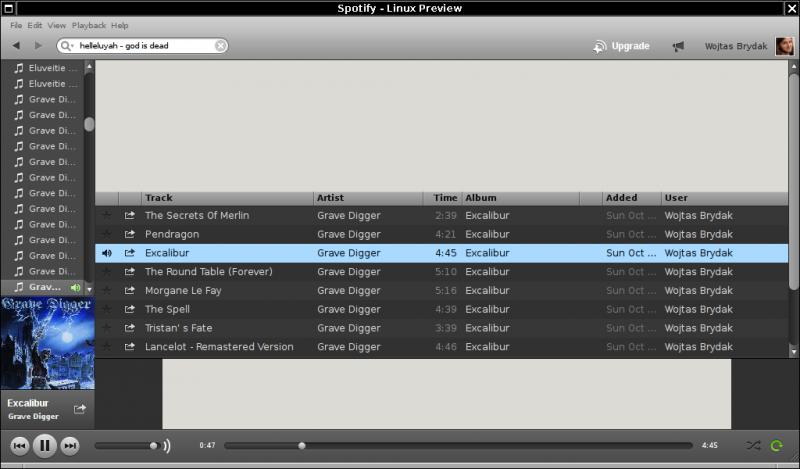Image resolution: width=800 pixels, height=469 pixels.
Task: Open the View menu
Action: [57, 25]
